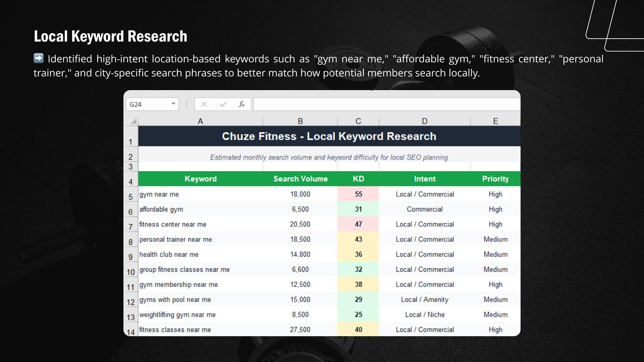This screenshot has height=362, width=644.
Task: Select row 8 header
Action: (131, 239)
